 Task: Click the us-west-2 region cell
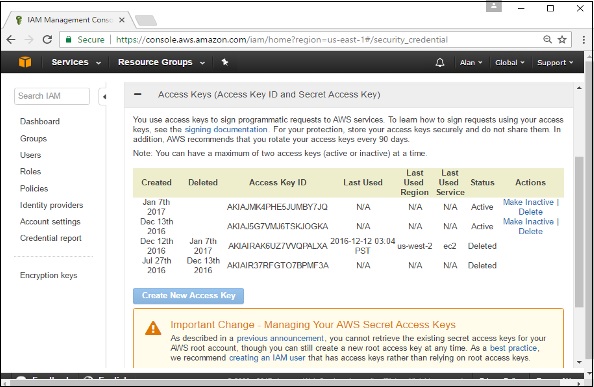(x=414, y=246)
